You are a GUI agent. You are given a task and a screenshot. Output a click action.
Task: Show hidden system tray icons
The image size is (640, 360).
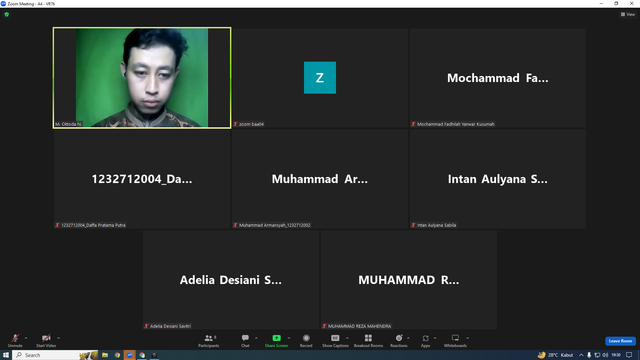[x=581, y=355]
